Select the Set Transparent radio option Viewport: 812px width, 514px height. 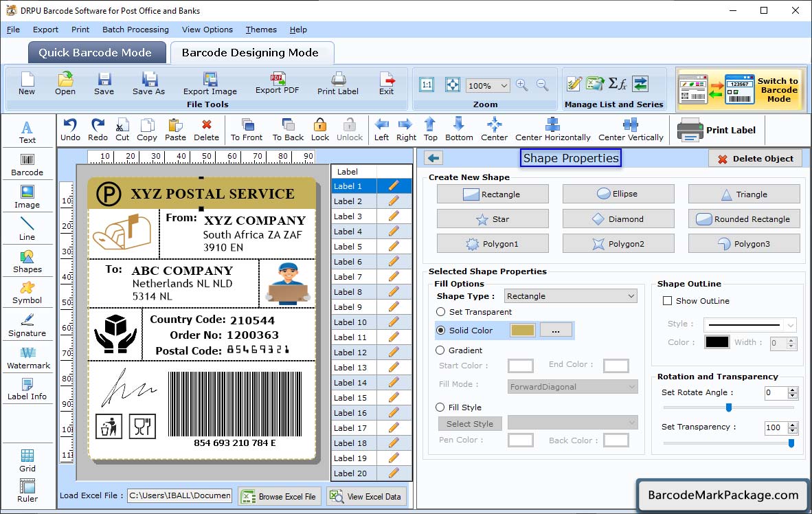click(x=441, y=312)
